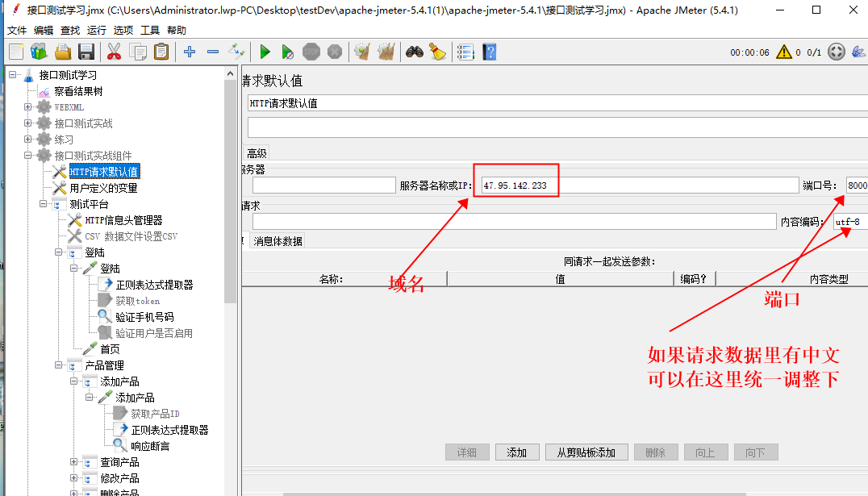This screenshot has width=868, height=496.
Task: Open the 选项 menu
Action: pos(123,31)
